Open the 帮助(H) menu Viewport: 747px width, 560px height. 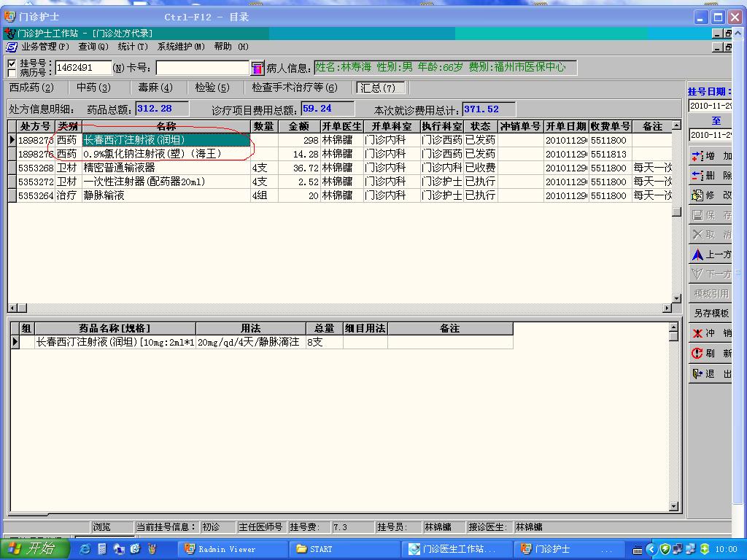(x=231, y=47)
